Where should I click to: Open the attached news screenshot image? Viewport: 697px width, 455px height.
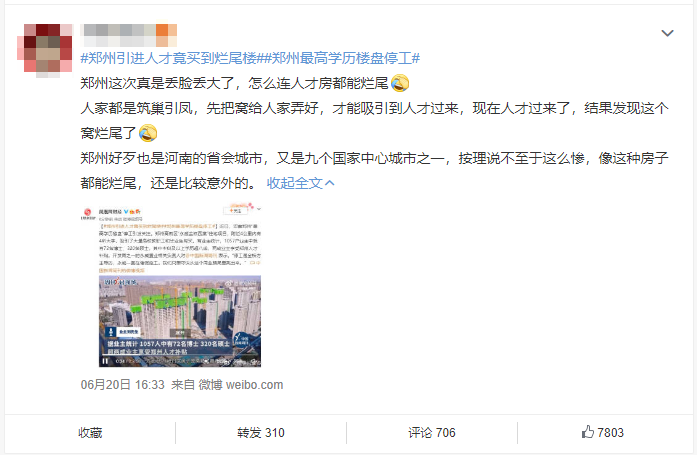[171, 285]
